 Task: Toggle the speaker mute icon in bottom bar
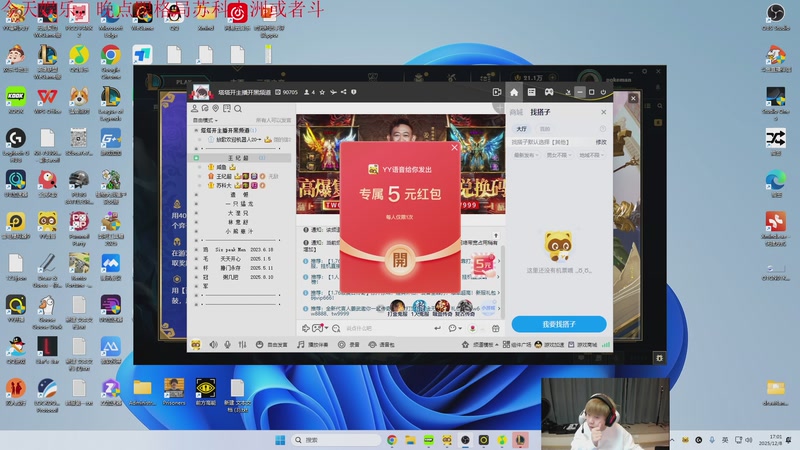tap(213, 345)
